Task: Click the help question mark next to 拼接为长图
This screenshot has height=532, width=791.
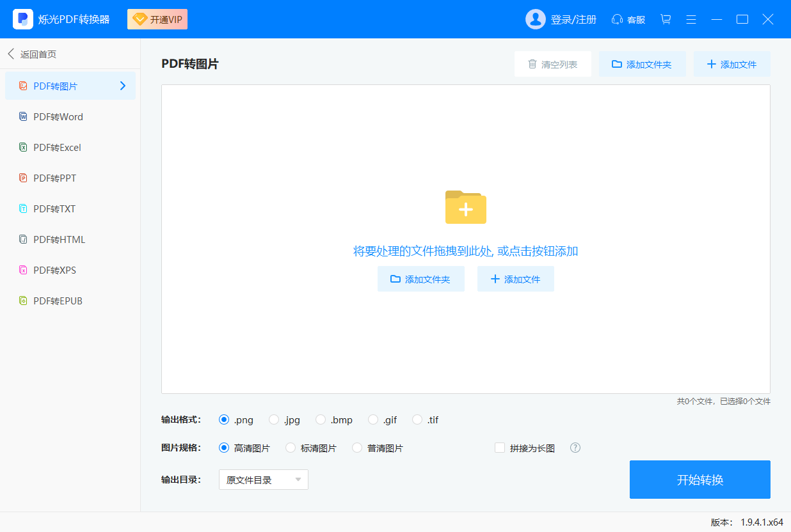Action: (x=575, y=448)
